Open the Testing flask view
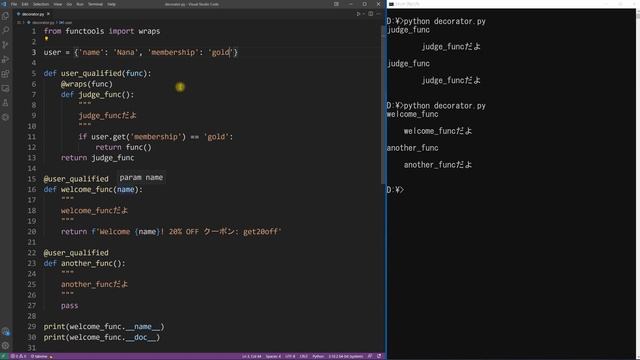 (5, 103)
